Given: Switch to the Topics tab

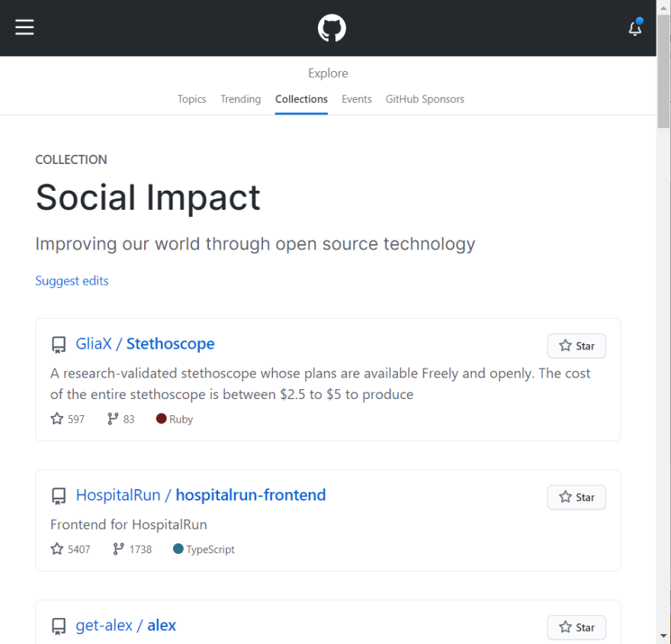Looking at the screenshot, I should (191, 99).
